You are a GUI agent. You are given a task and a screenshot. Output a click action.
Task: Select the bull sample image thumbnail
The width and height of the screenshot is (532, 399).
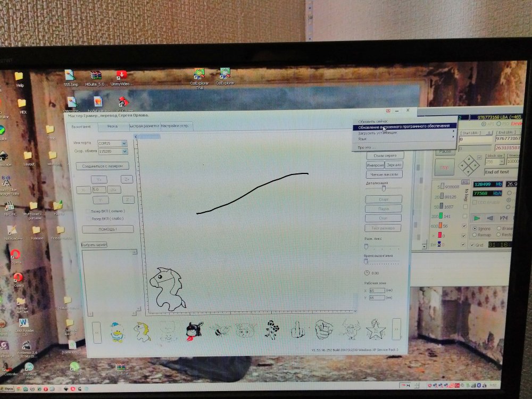pyautogui.click(x=350, y=329)
